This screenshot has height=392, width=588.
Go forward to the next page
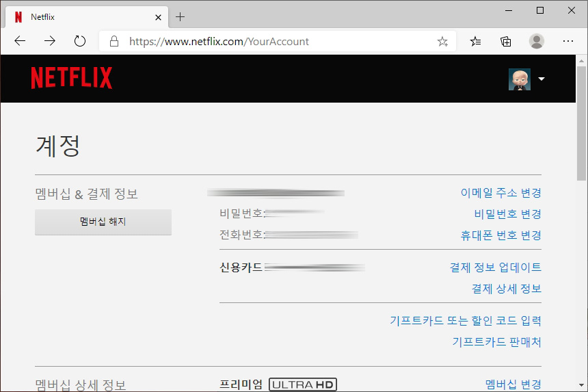point(49,41)
